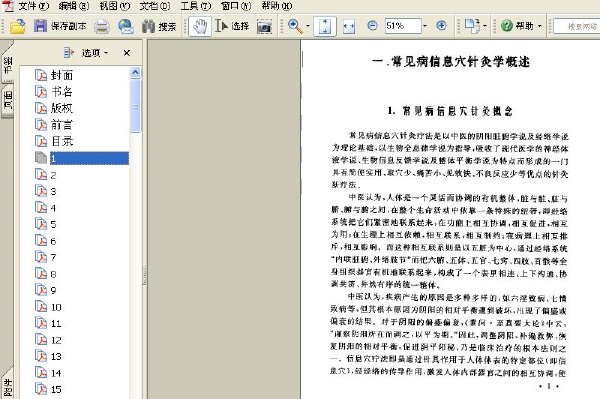This screenshot has width=600, height=399.
Task: Go to bookmark 13
Action: click(56, 357)
